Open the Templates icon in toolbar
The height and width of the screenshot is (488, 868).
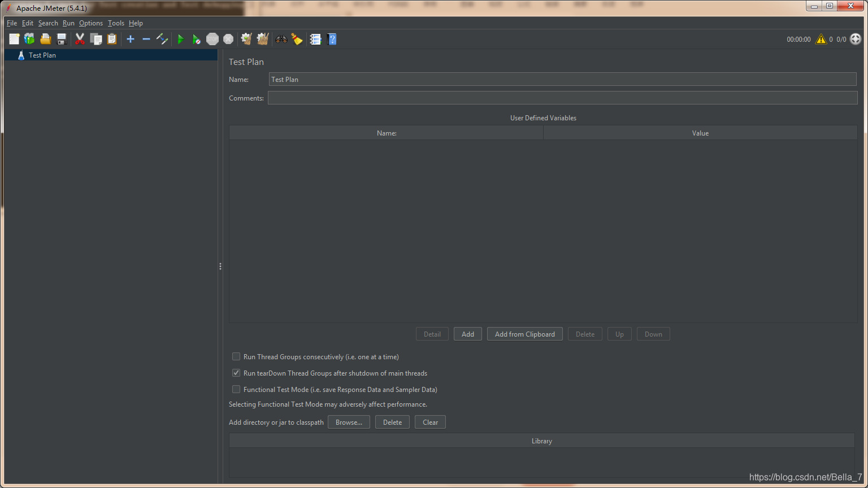click(29, 39)
